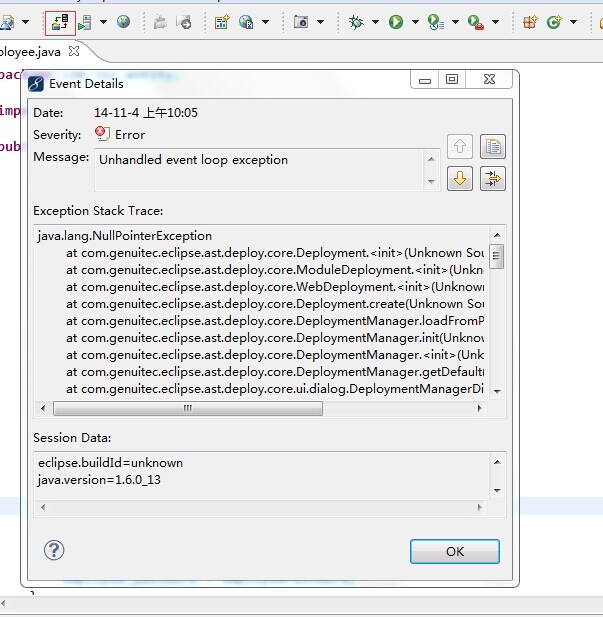Open the Event Details help icon
Image resolution: width=603 pixels, height=617 pixels.
coord(54,550)
